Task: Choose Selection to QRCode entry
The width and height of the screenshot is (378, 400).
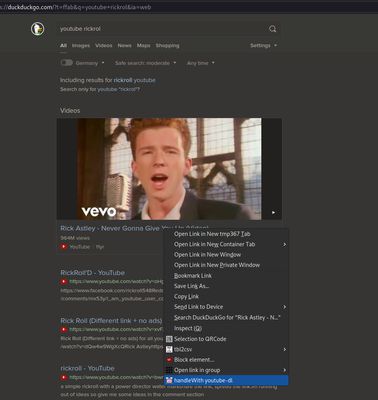Action: [226, 339]
